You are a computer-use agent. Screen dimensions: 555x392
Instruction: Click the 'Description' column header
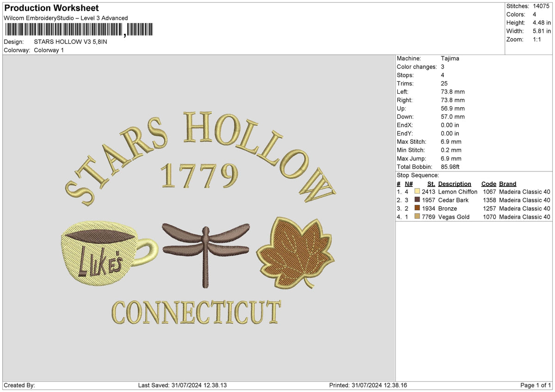(455, 184)
